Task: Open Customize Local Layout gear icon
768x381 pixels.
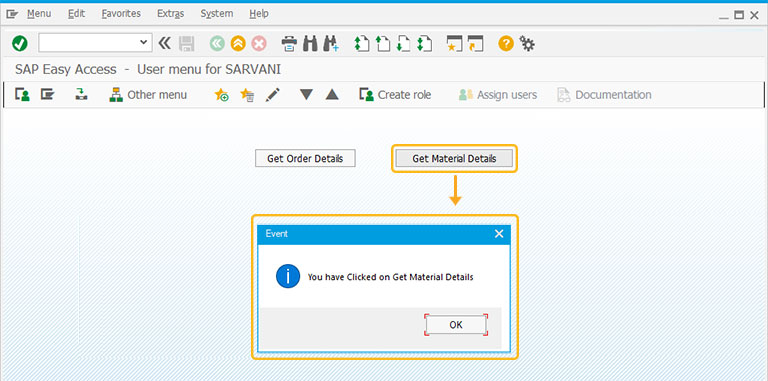Action: click(x=527, y=44)
